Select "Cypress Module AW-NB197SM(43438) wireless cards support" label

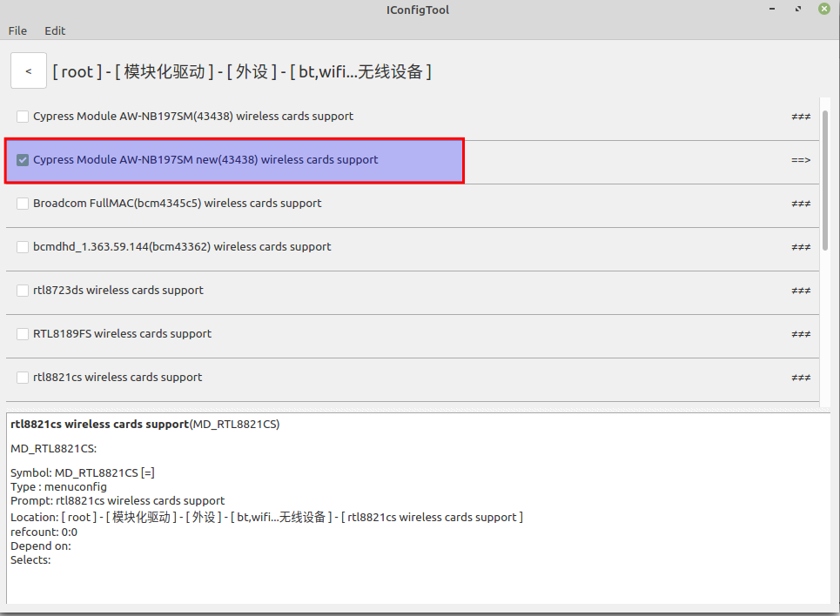(193, 117)
